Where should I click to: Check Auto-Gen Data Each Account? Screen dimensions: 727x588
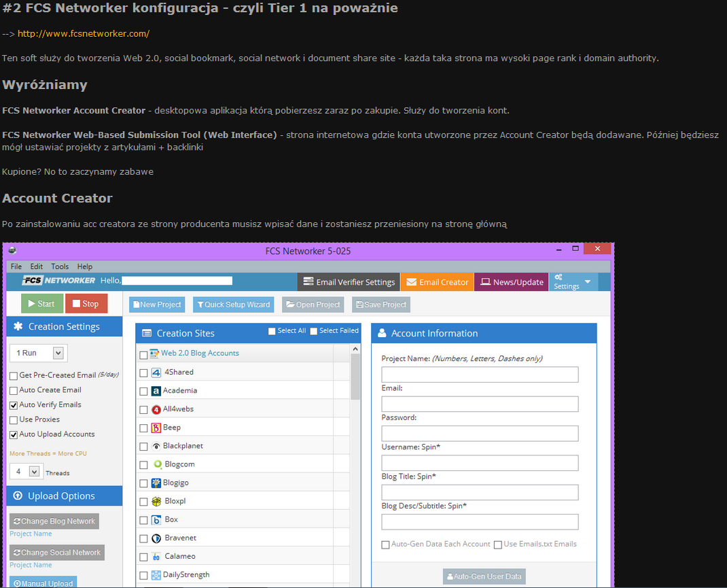pos(386,545)
